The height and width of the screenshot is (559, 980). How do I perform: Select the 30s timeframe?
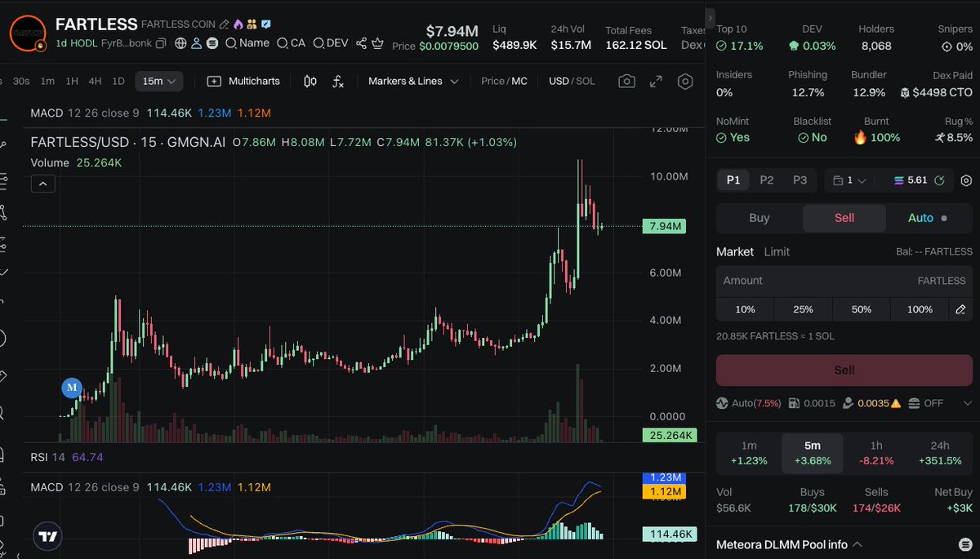tap(21, 81)
